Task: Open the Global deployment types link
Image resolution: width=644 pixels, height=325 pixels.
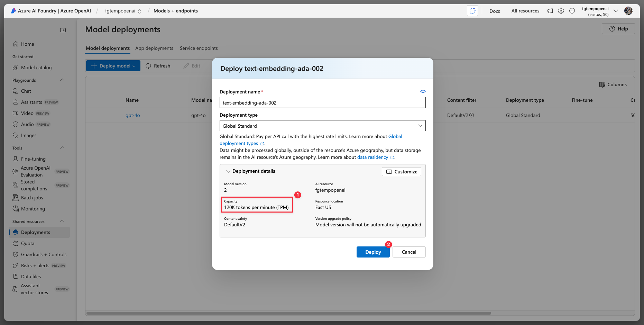Action: pyautogui.click(x=395, y=136)
